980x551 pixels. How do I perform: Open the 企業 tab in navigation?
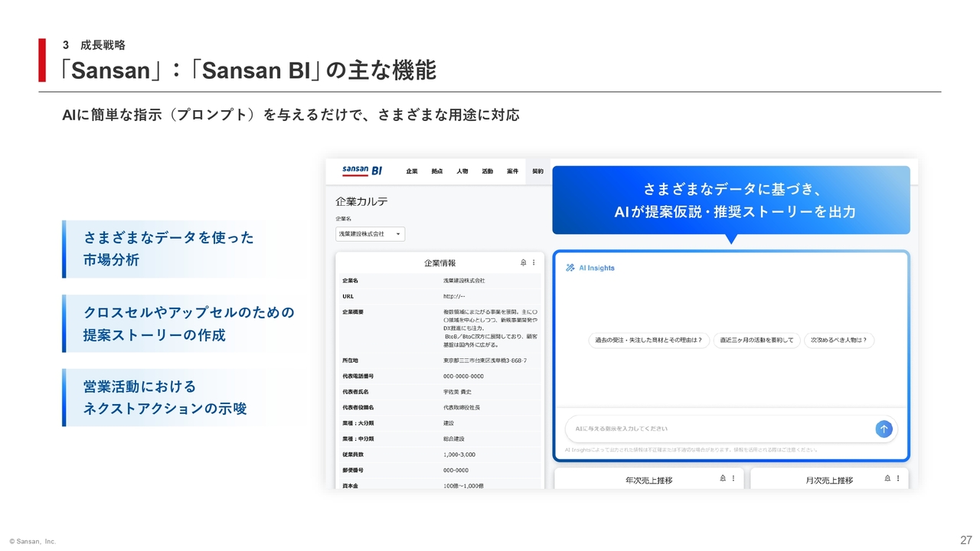[412, 171]
